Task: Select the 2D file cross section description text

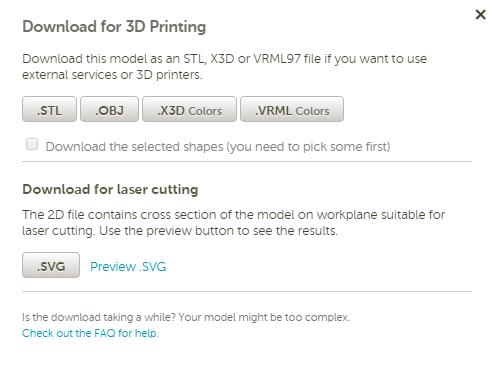Action: click(x=234, y=223)
